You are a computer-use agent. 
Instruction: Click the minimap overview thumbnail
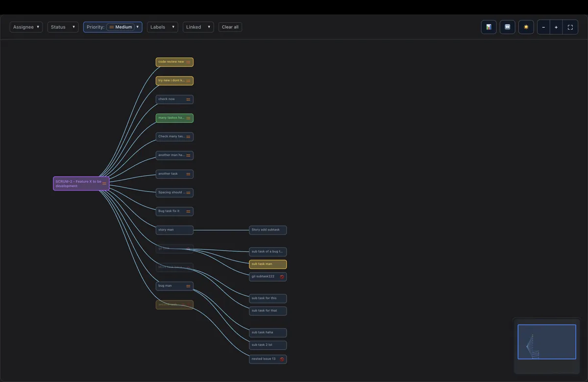[x=547, y=346]
